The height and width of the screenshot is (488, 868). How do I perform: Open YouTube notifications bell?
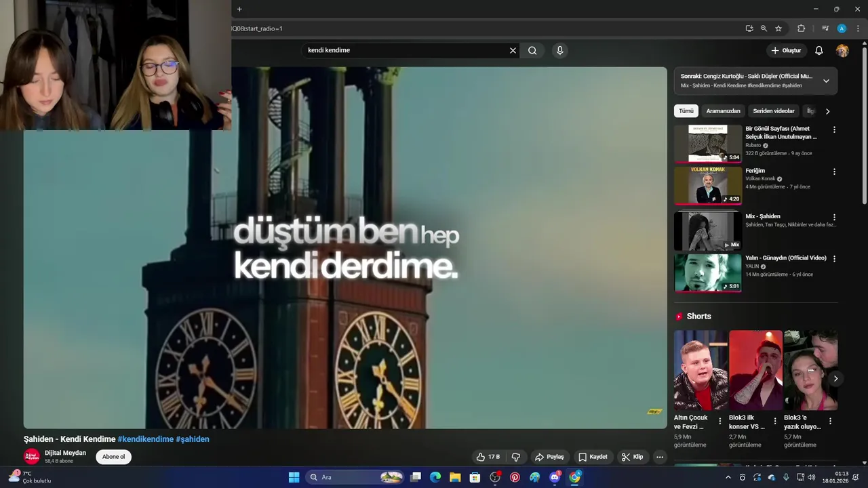pos(818,50)
